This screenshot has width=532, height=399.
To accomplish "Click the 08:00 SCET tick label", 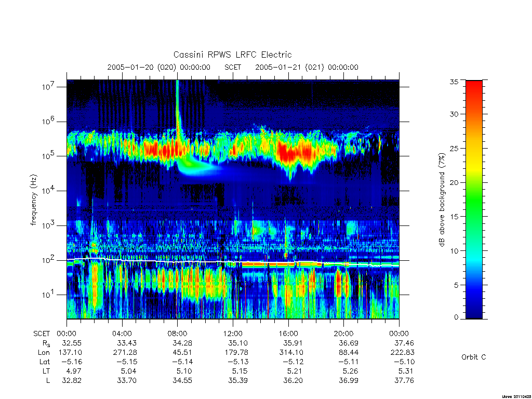I will tap(177, 334).
